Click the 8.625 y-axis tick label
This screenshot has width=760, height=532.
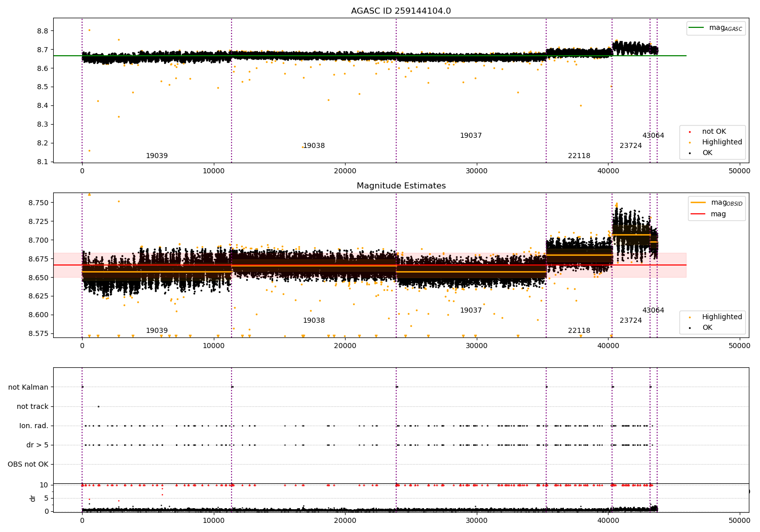point(39,296)
